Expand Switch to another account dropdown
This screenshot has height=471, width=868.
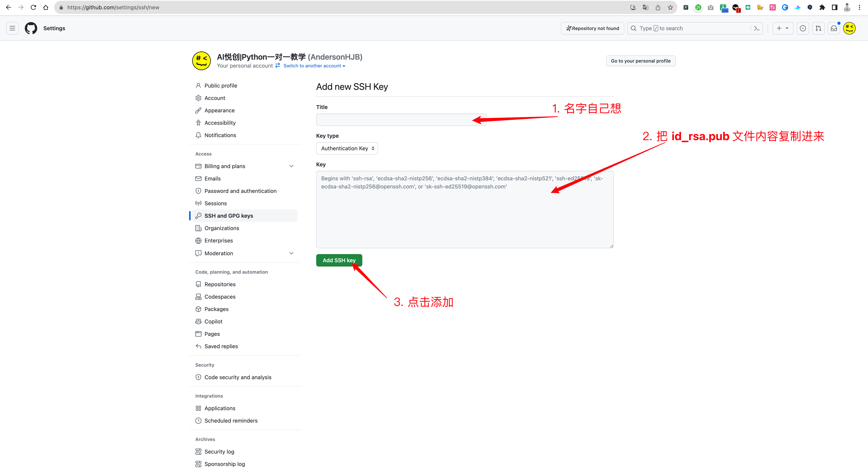[x=314, y=66]
